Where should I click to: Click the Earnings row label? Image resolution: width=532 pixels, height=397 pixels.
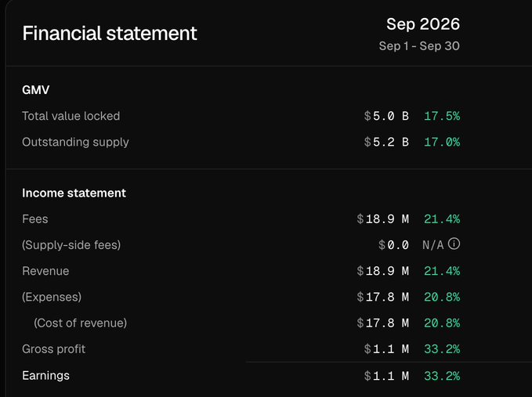(45, 376)
